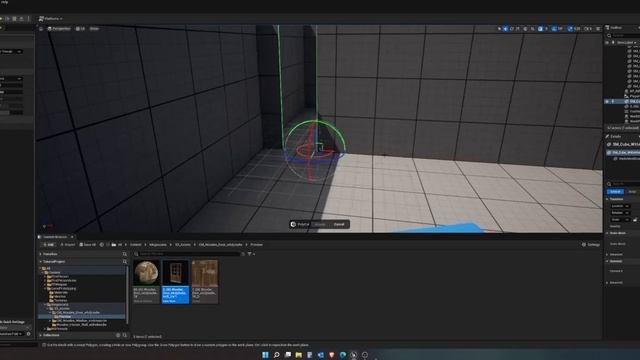This screenshot has width=640, height=360.
Task: Toggle the lock scale ratio icon
Action: pyautogui.click(x=635, y=220)
